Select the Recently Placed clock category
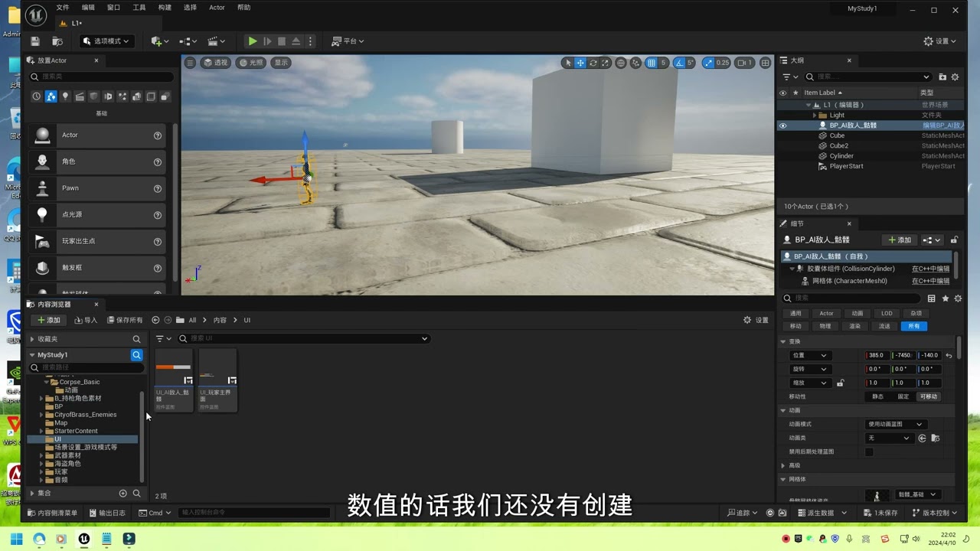The image size is (980, 551). [x=36, y=96]
